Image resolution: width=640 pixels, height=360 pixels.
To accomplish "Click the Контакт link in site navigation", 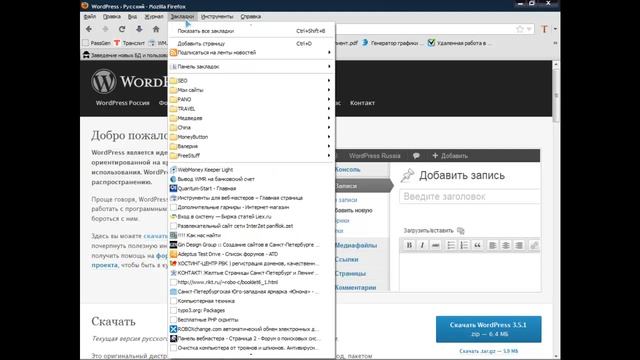I will (362, 103).
